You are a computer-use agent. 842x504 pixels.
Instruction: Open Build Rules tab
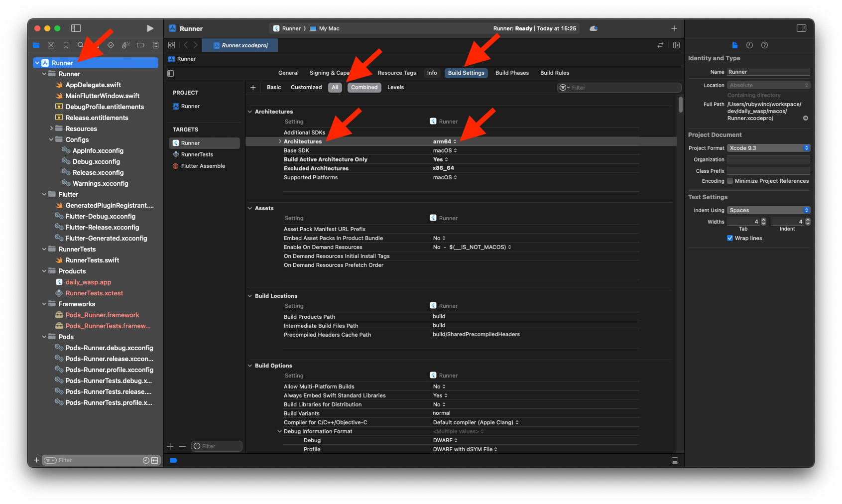click(554, 73)
